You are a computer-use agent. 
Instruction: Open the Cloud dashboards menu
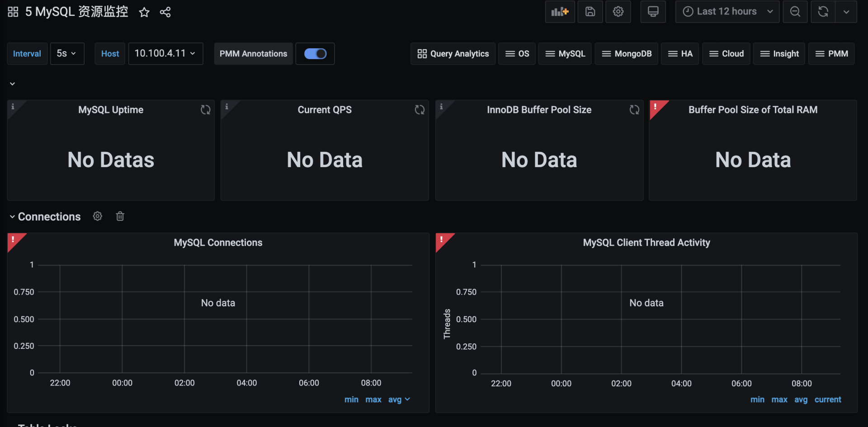pos(726,54)
